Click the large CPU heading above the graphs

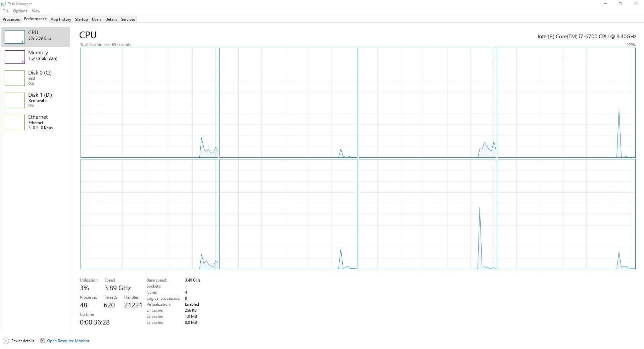[x=88, y=35]
